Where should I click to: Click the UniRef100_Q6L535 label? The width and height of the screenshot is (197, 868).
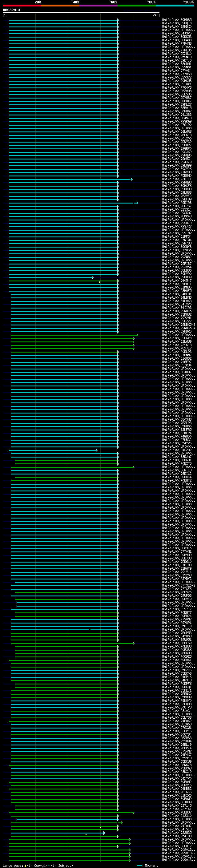point(177,94)
